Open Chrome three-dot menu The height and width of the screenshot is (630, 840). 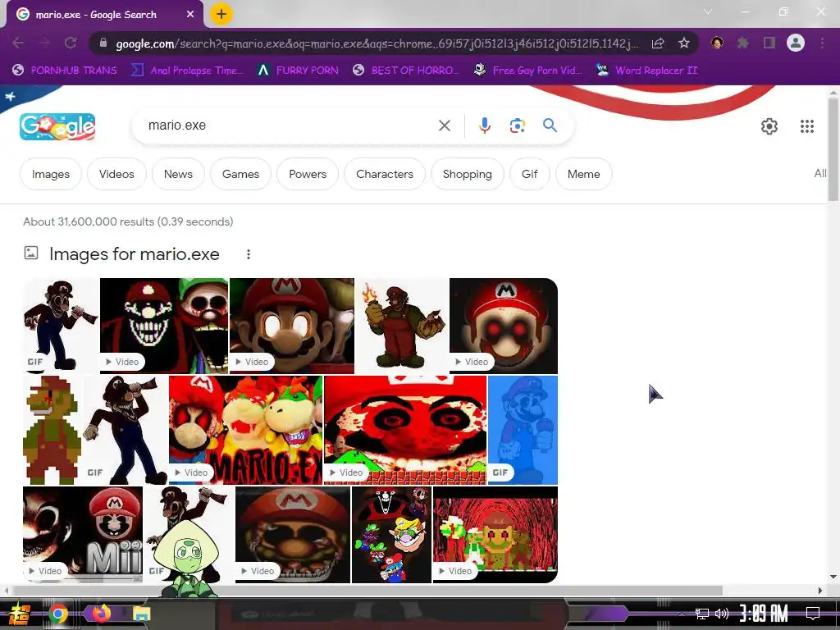click(822, 43)
